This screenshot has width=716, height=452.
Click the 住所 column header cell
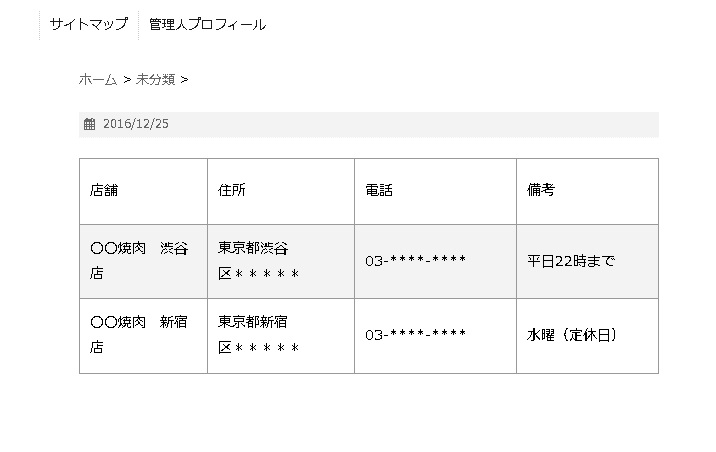(x=280, y=191)
